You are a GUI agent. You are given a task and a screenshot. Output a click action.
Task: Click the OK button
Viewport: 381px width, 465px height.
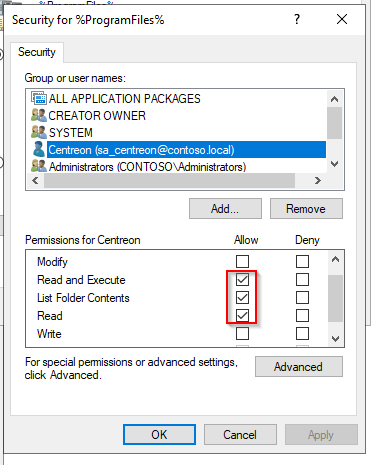point(159,435)
